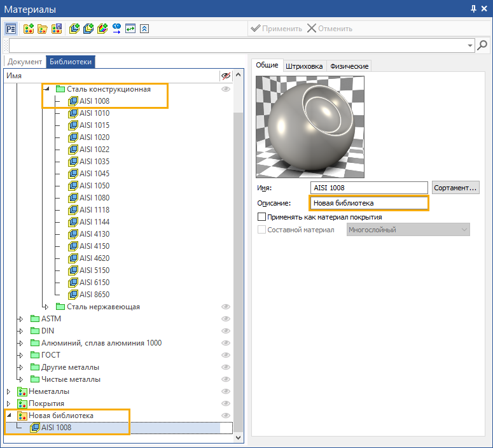
Task: Click the first add-material icon with green plus
Action: pyautogui.click(x=74, y=29)
